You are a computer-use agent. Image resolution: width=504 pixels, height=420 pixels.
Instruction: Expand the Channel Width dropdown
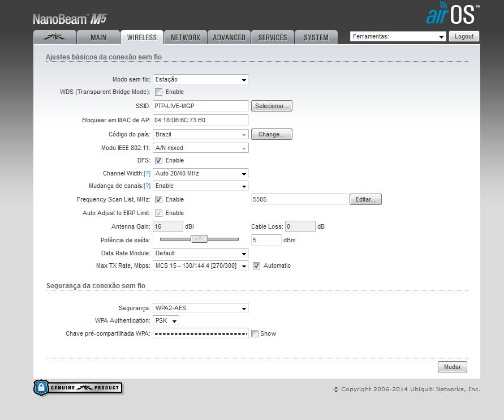click(201, 173)
